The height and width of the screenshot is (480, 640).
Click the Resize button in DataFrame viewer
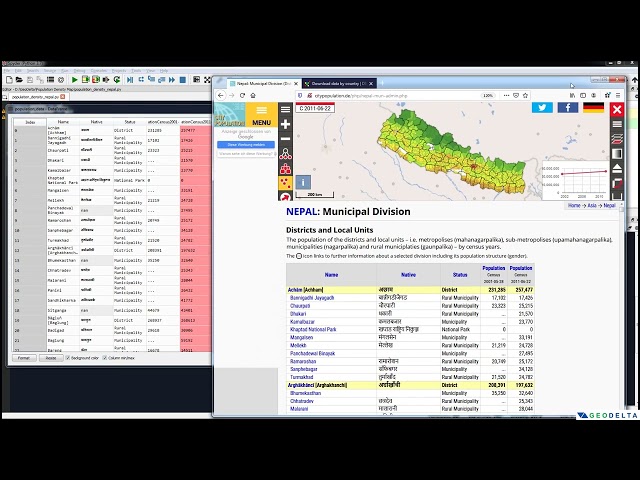pos(51,358)
